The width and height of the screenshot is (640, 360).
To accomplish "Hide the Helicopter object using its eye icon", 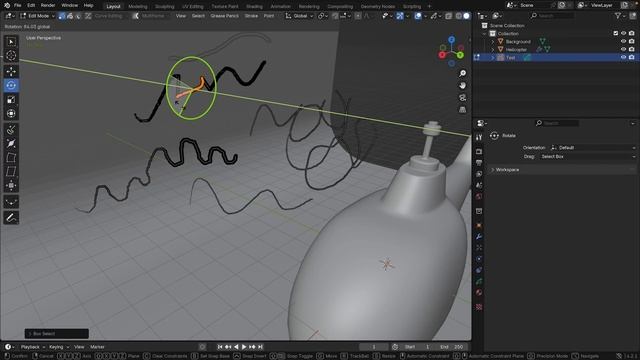I will (623, 49).
